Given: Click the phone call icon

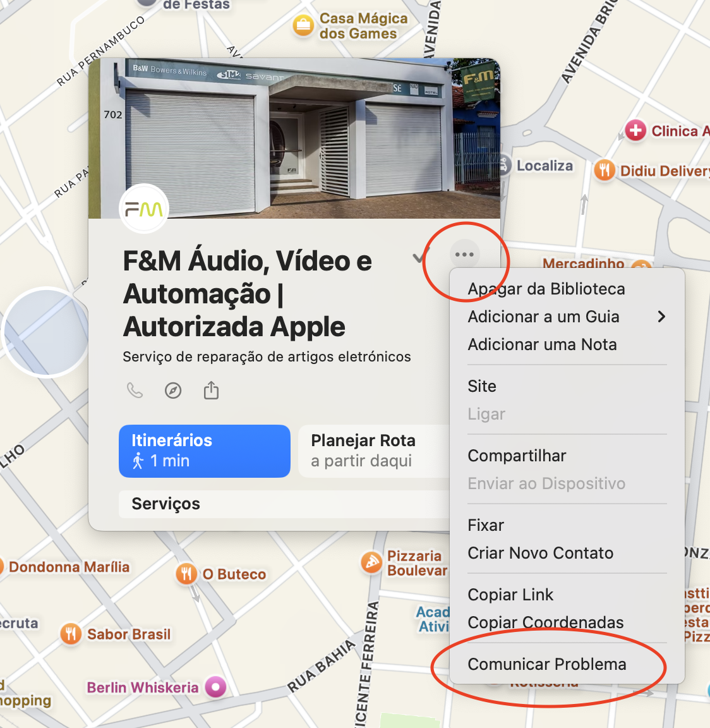Looking at the screenshot, I should point(135,391).
